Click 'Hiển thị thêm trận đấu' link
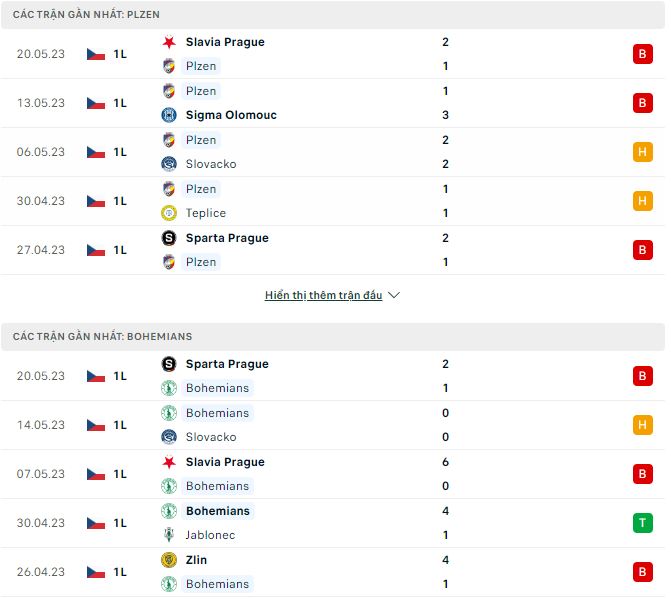Image resolution: width=671 pixels, height=599 pixels. [x=324, y=296]
